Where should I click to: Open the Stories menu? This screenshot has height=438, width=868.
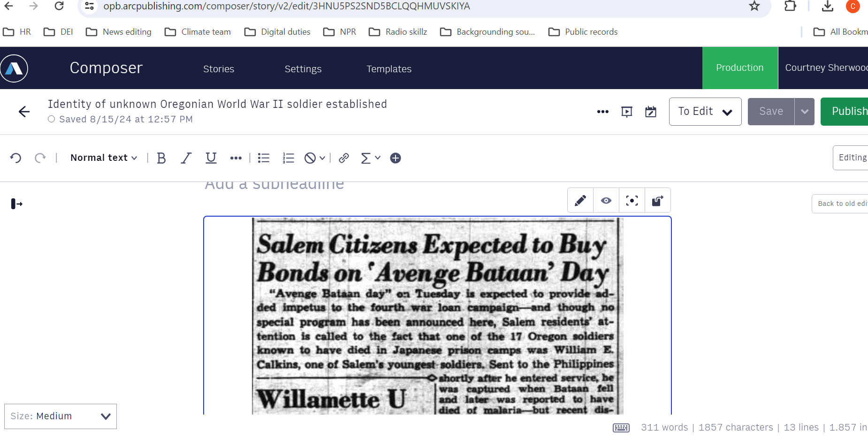[219, 69]
